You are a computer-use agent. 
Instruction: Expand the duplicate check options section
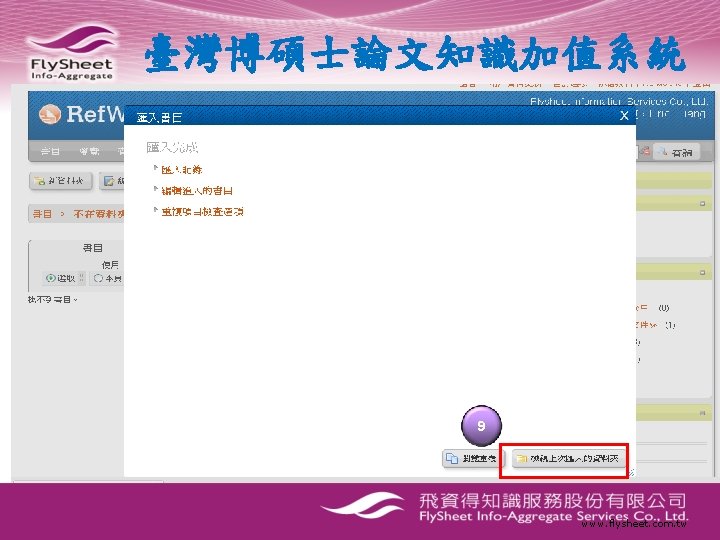pos(202,212)
